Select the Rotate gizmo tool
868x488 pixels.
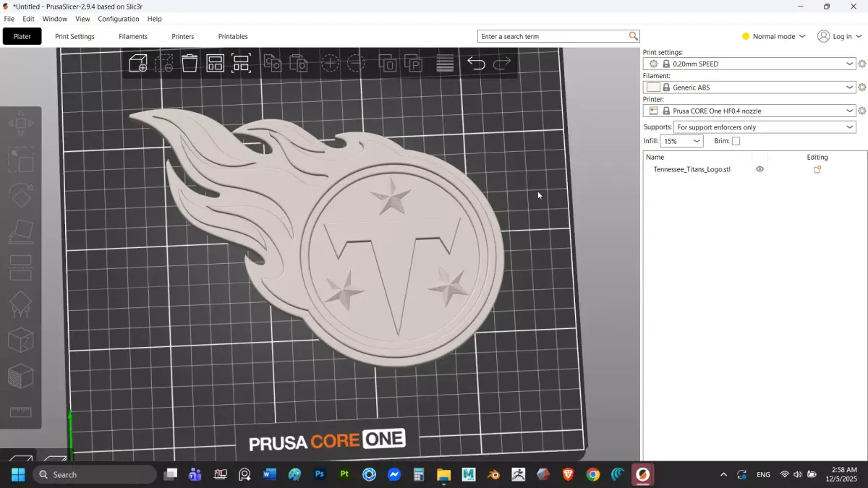[20, 196]
